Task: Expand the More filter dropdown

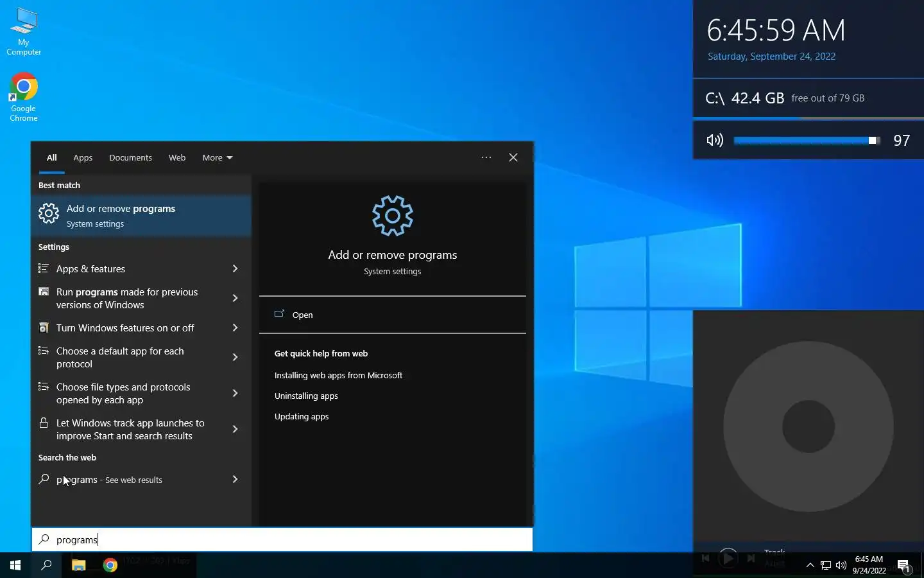Action: 218,157
